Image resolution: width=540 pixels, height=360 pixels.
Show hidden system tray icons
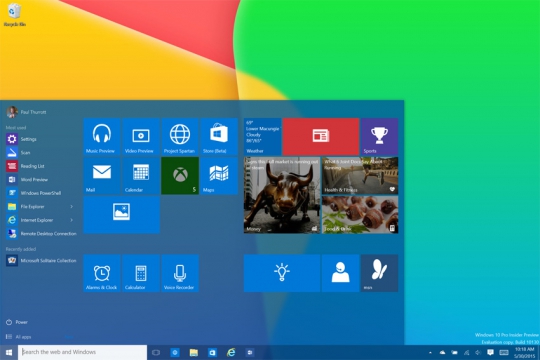coord(430,352)
